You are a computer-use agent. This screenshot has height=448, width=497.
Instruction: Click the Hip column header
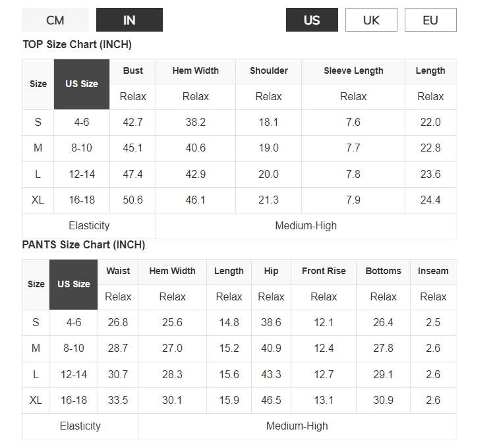271,271
